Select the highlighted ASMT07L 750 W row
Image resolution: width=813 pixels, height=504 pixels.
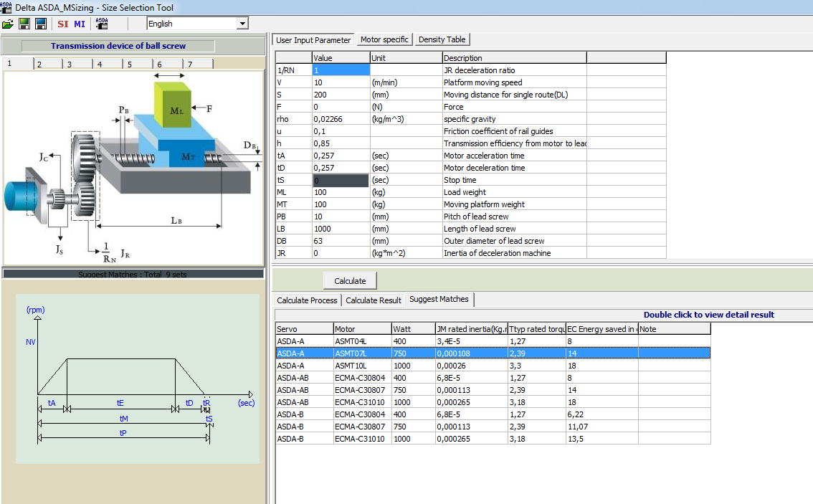click(493, 353)
